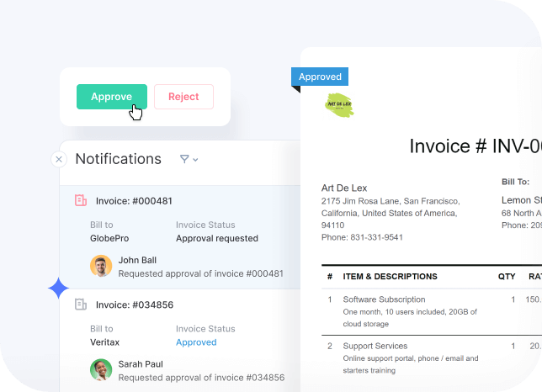542x392 pixels.
Task: Expand the filter dropdown chevron
Action: (196, 160)
